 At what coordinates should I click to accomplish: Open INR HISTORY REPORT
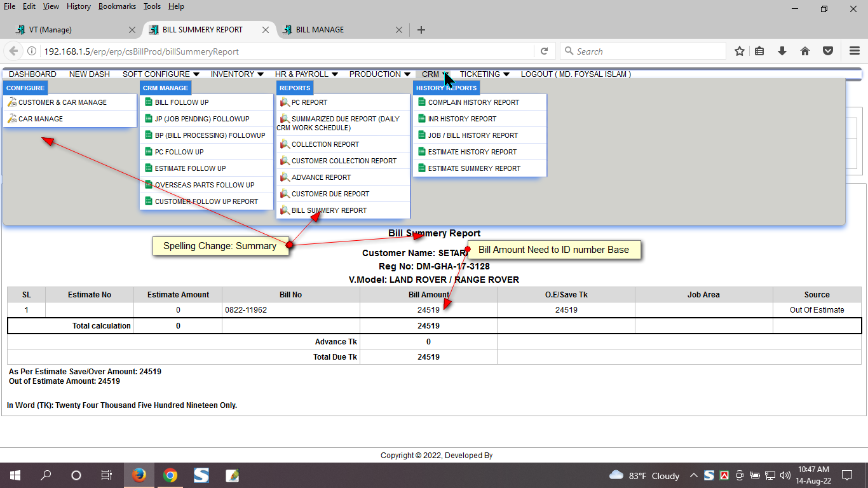coord(480,119)
